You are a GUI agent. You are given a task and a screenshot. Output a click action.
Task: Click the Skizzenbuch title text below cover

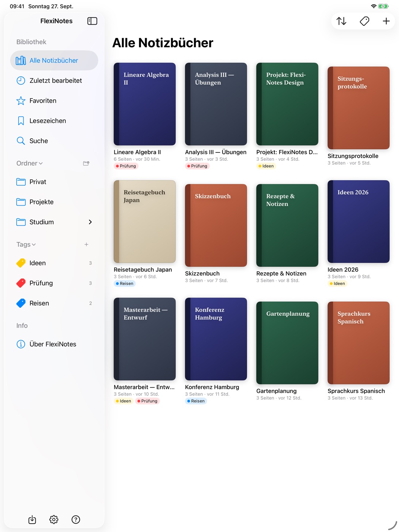click(202, 274)
